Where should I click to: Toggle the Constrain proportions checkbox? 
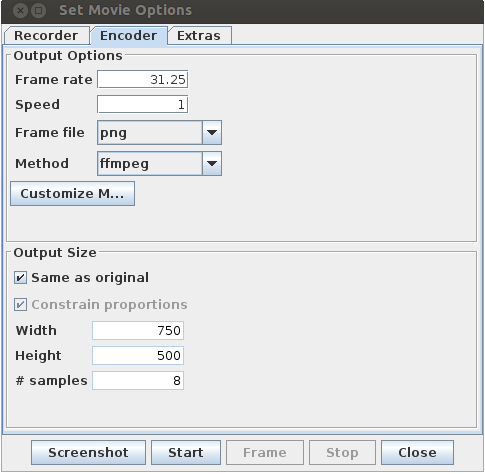pyautogui.click(x=20, y=305)
